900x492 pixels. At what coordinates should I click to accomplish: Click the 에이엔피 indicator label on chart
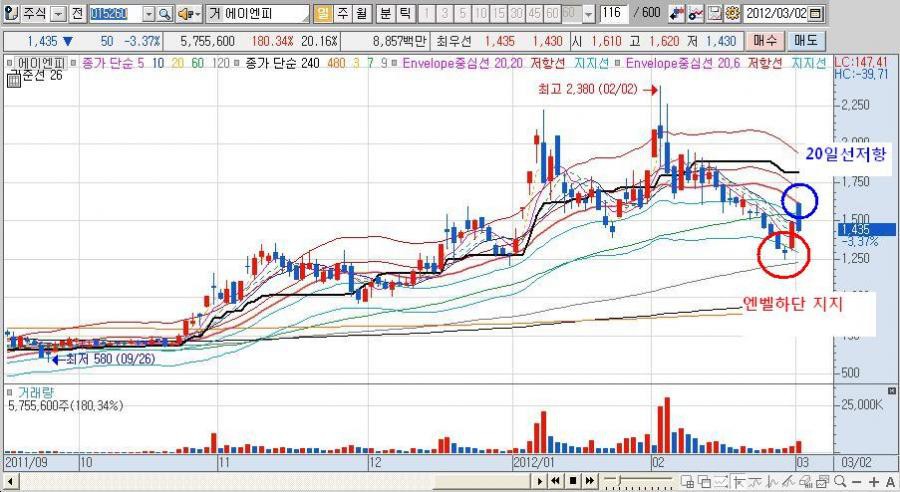click(x=42, y=63)
